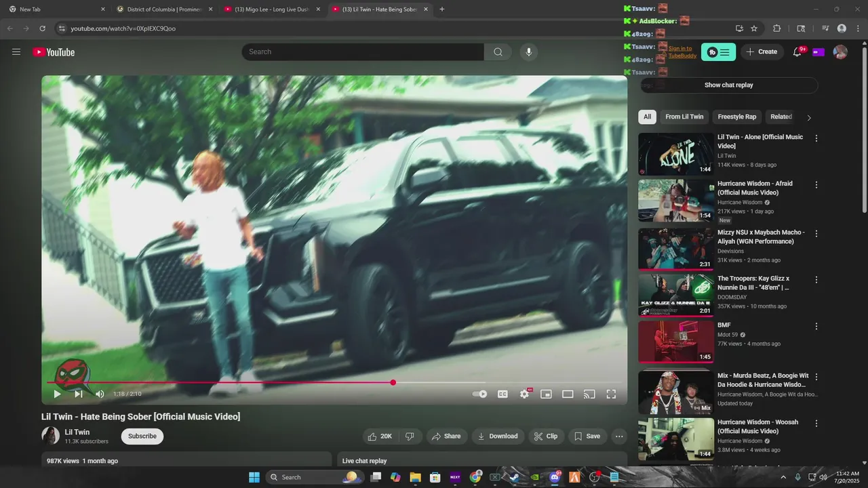Image resolution: width=868 pixels, height=488 pixels.
Task: Click the 1:18 / 2:10 time display
Action: [127, 394]
